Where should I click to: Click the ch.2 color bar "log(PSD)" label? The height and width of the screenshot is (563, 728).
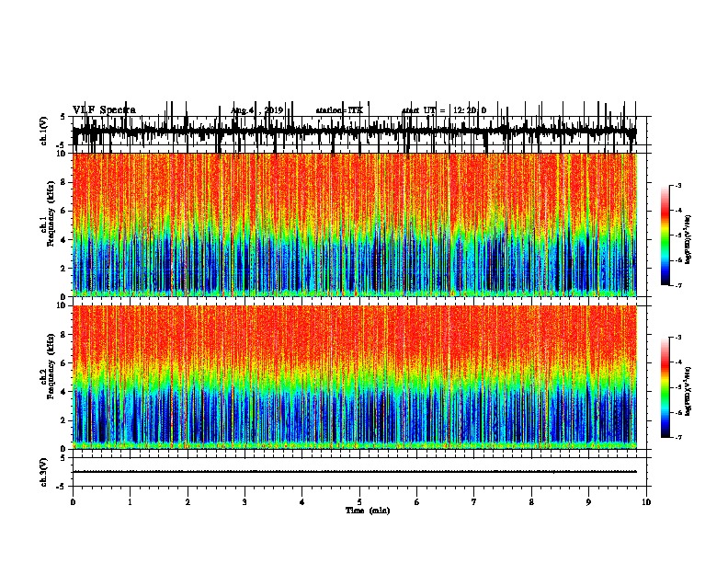point(688,391)
